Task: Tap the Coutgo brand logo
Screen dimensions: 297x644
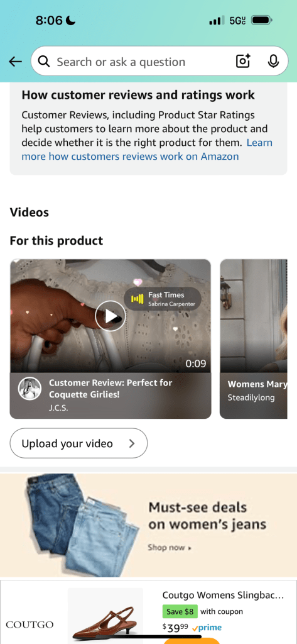Action: [30, 625]
